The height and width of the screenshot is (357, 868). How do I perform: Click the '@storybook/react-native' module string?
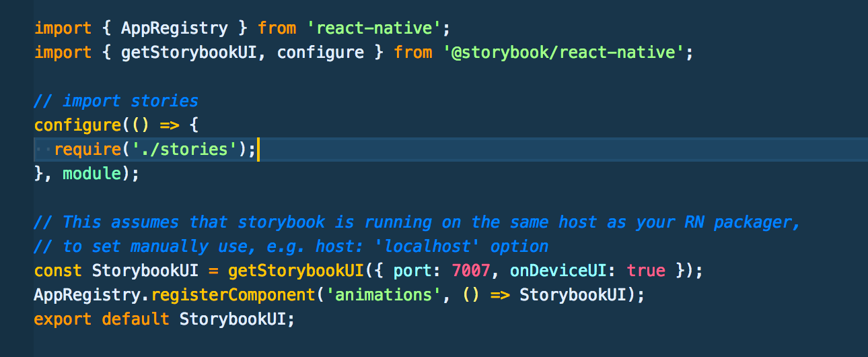tap(564, 53)
